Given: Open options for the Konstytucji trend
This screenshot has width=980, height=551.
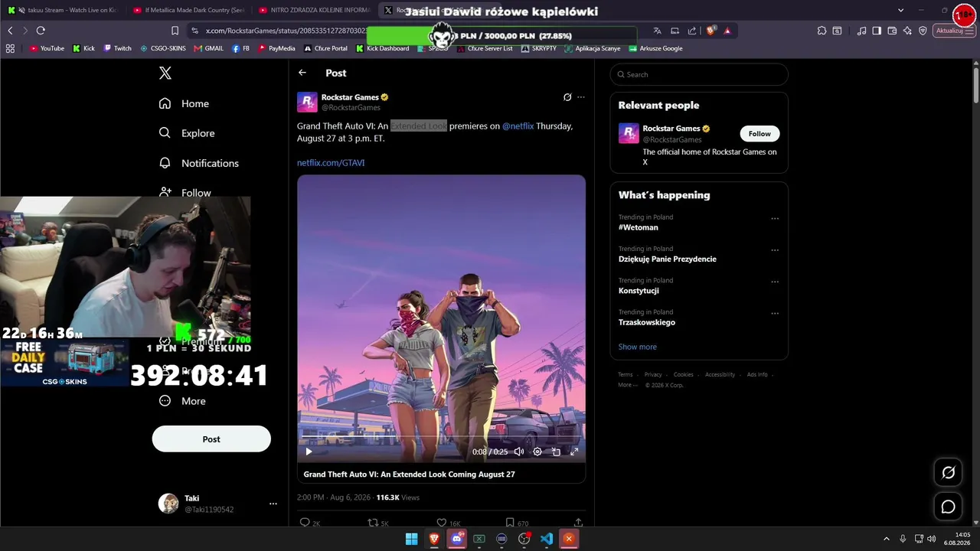Looking at the screenshot, I should point(775,282).
